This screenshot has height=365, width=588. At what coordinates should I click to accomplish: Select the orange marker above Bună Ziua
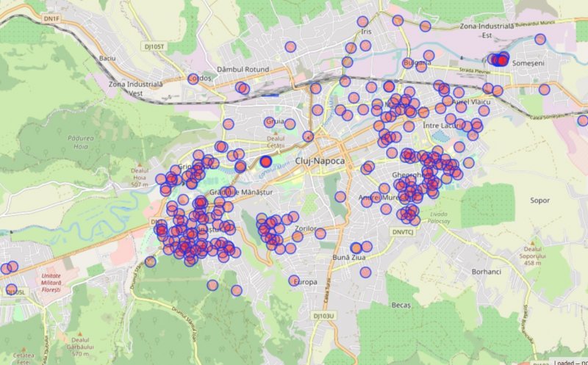click(x=356, y=247)
